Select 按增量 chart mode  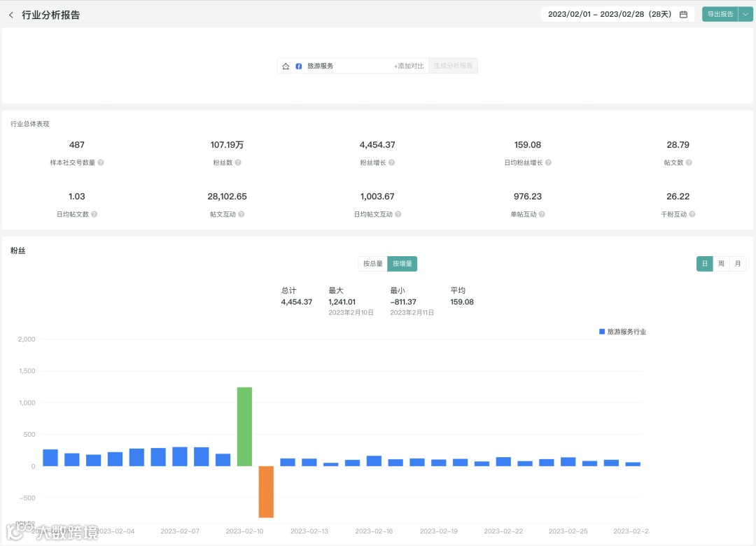point(402,264)
